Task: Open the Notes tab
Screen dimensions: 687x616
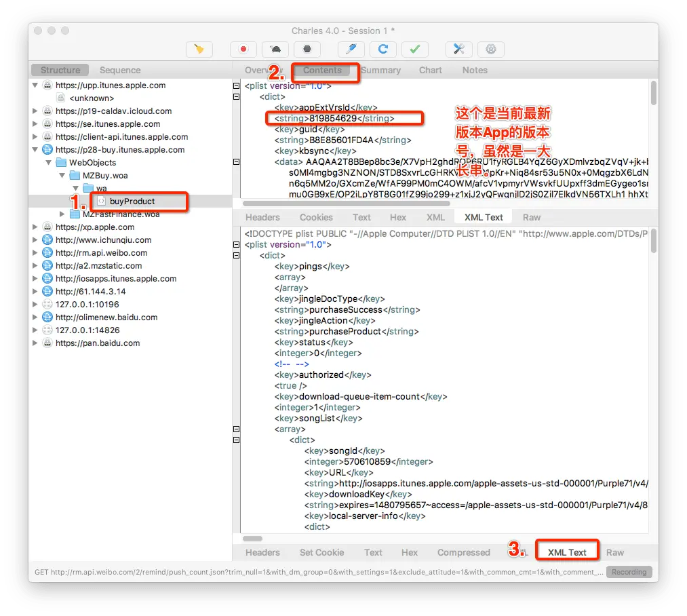Action: [x=475, y=70]
